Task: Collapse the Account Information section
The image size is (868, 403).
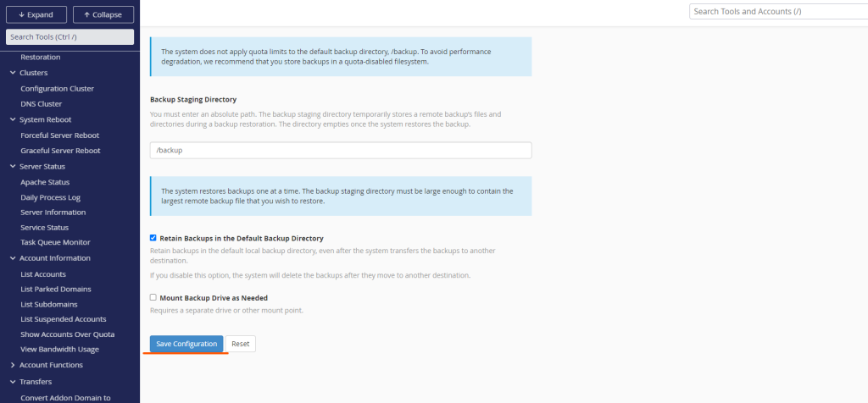Action: coord(13,258)
